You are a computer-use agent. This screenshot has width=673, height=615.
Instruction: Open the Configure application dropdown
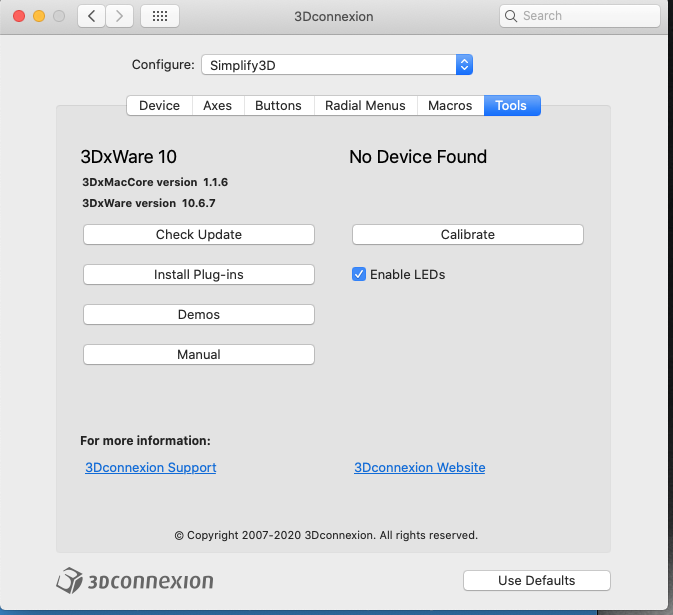[337, 65]
